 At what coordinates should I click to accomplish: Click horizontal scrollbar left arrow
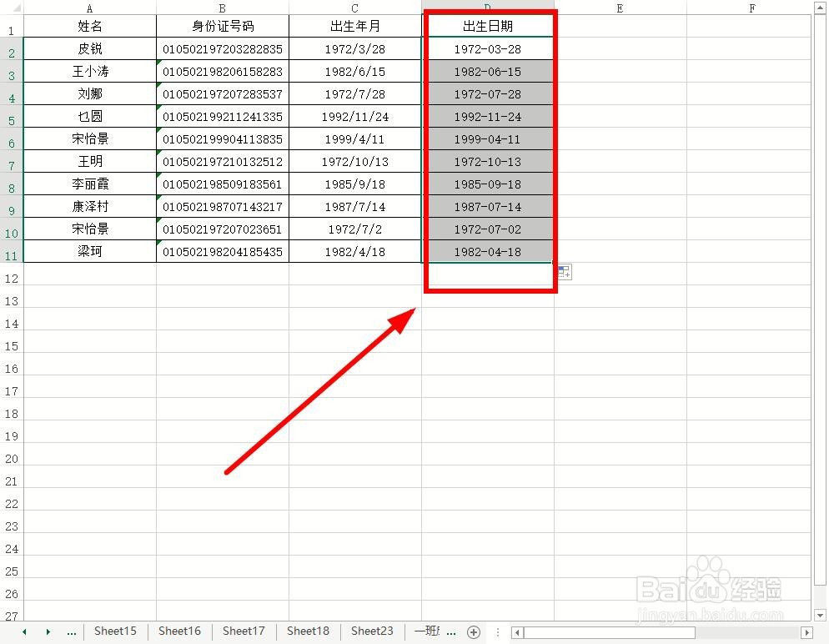518,632
